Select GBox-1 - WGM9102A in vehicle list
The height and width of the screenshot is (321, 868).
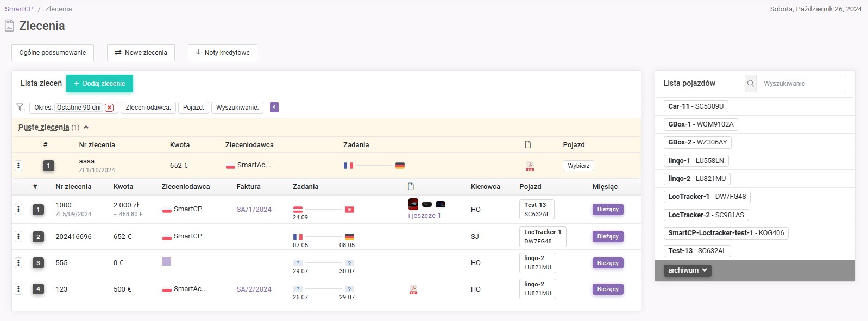coord(701,124)
